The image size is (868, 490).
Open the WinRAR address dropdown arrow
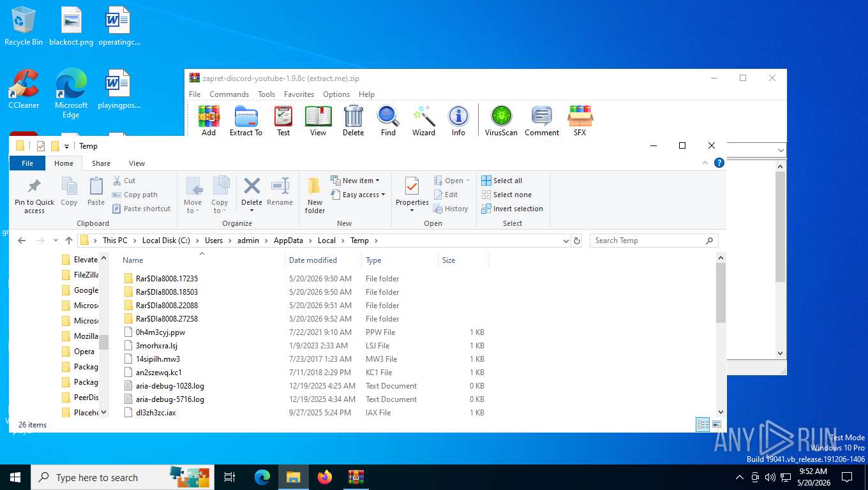[x=781, y=151]
